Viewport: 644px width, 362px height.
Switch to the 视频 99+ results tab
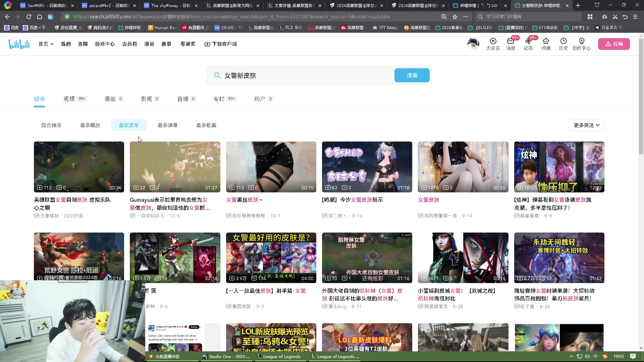75,99
